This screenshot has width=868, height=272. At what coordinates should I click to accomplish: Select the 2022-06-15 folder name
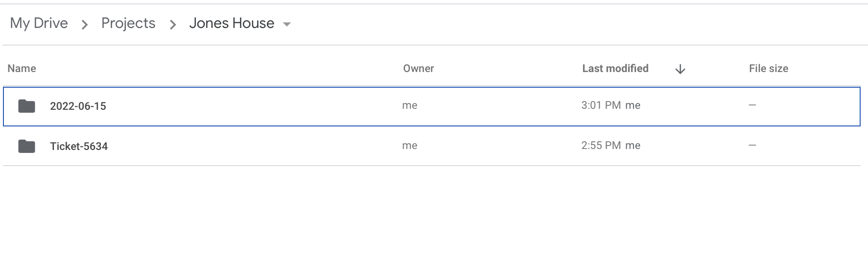[78, 106]
